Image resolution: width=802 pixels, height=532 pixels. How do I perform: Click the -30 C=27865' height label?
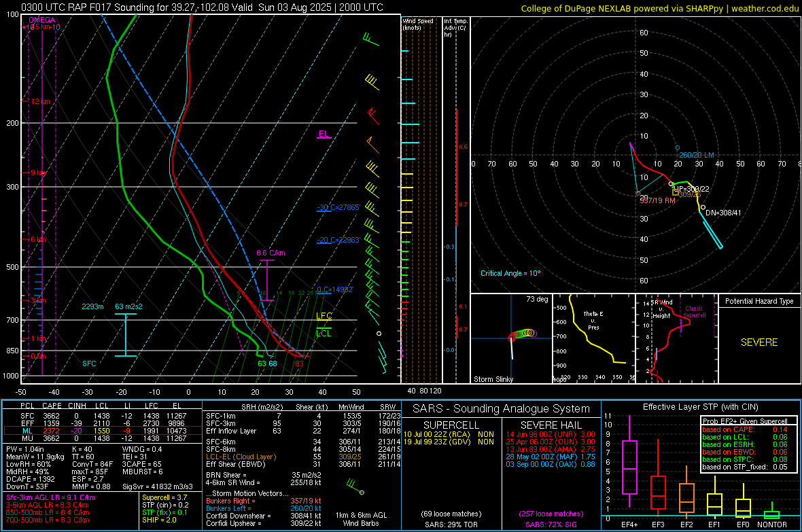coord(338,207)
